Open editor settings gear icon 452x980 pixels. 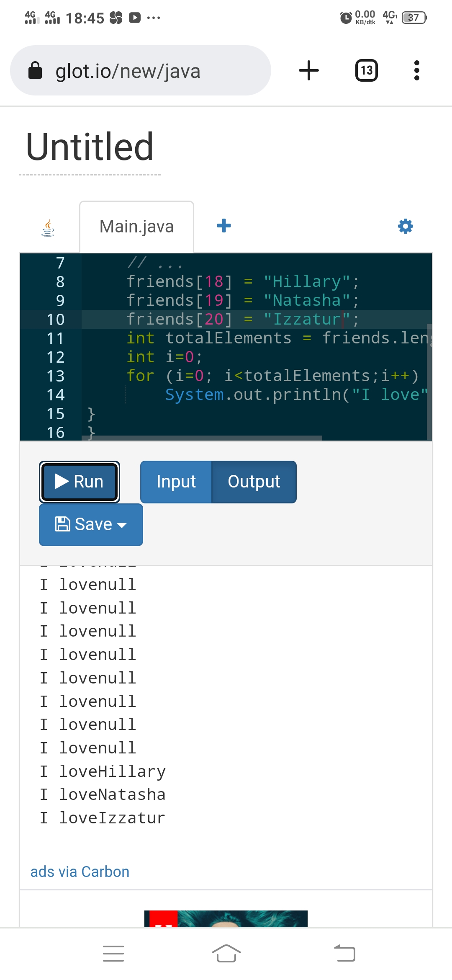[405, 226]
